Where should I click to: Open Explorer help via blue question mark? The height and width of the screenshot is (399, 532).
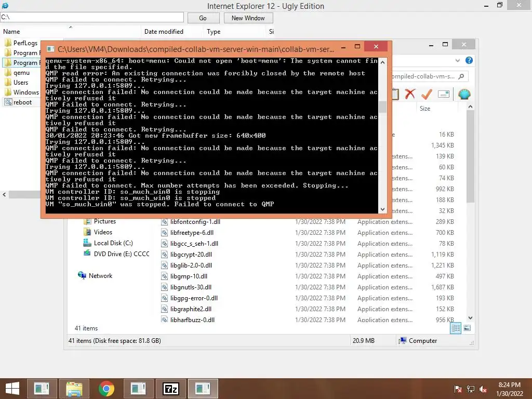pyautogui.click(x=469, y=60)
